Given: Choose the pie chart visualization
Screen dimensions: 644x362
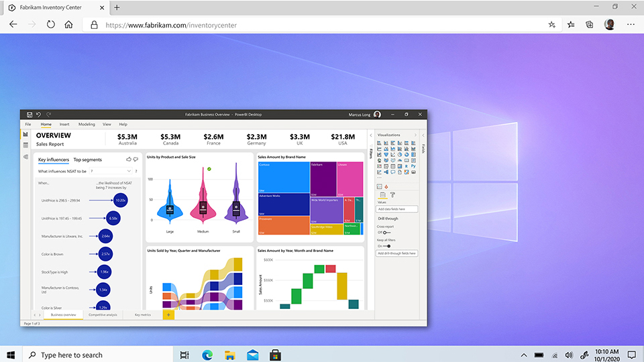Looking at the screenshot, I should 400,155.
